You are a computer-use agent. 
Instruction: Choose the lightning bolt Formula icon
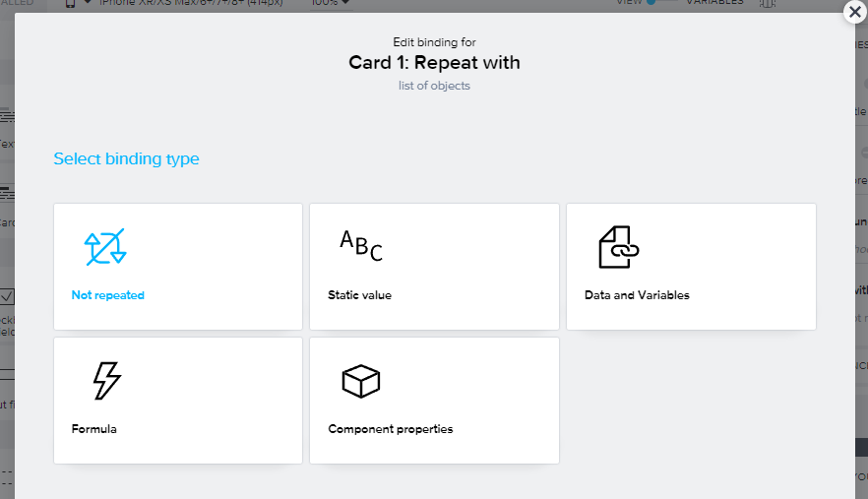click(106, 381)
